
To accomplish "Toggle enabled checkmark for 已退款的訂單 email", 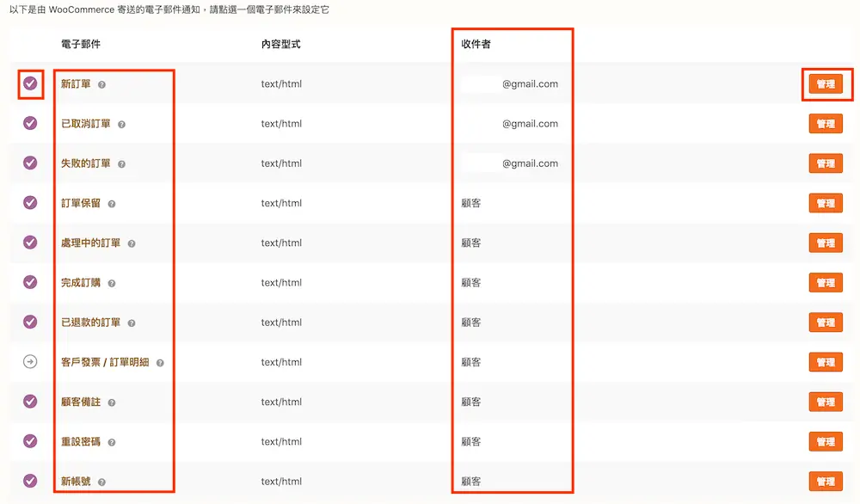I will (30, 322).
